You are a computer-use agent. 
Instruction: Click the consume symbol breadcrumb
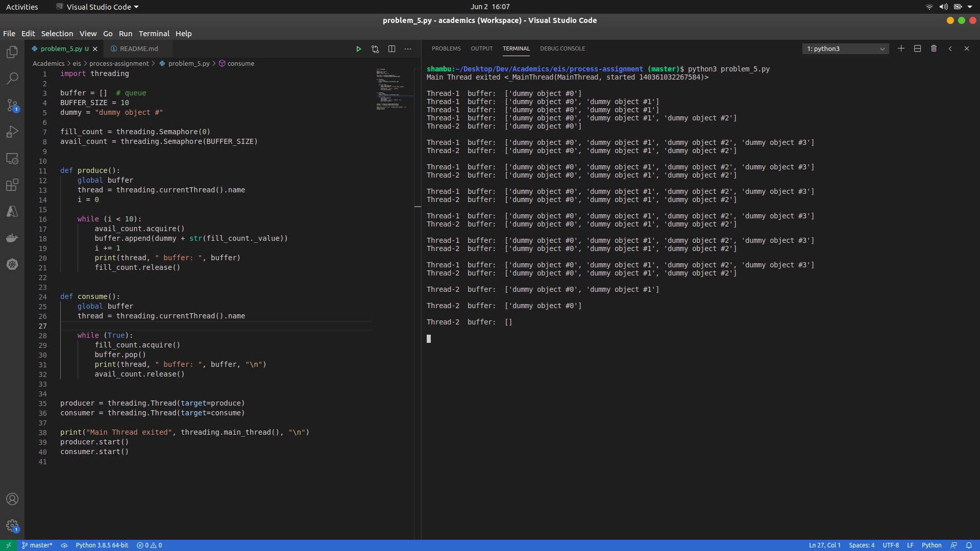pyautogui.click(x=237, y=64)
